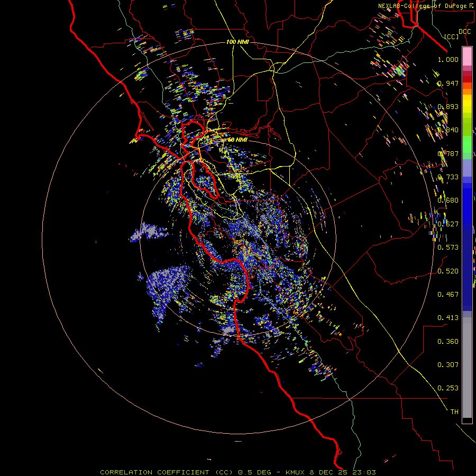
Task: Select the 0.520 legend value
Action: pos(448,271)
